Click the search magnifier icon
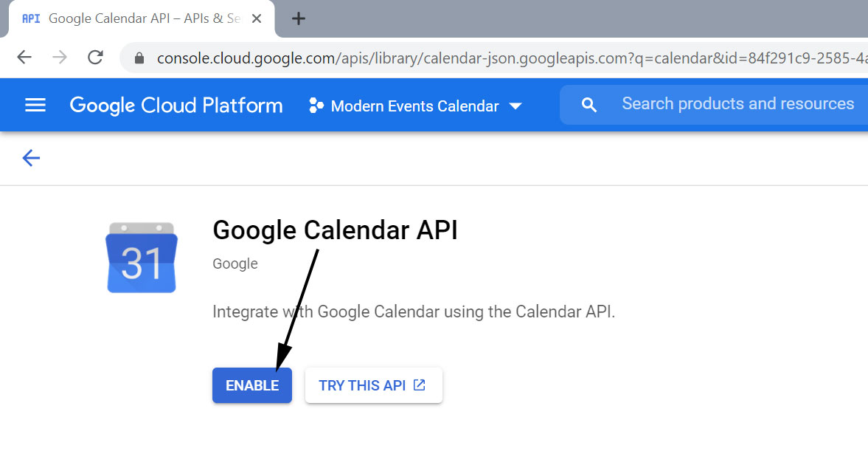The height and width of the screenshot is (451, 868). point(589,105)
